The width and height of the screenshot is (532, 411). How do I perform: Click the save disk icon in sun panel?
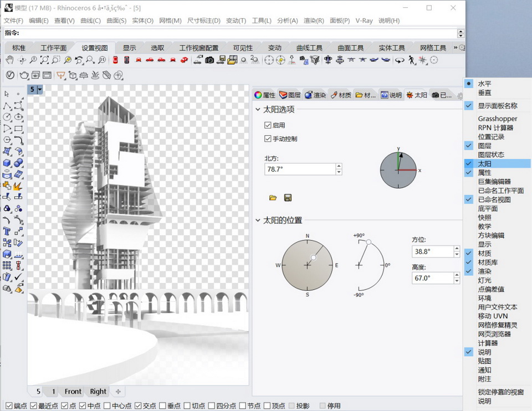[288, 198]
